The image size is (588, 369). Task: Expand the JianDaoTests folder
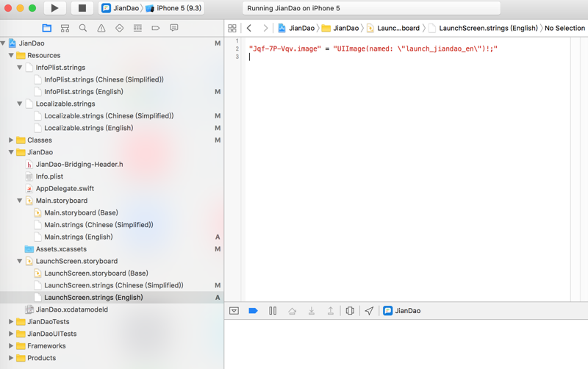[x=11, y=322]
